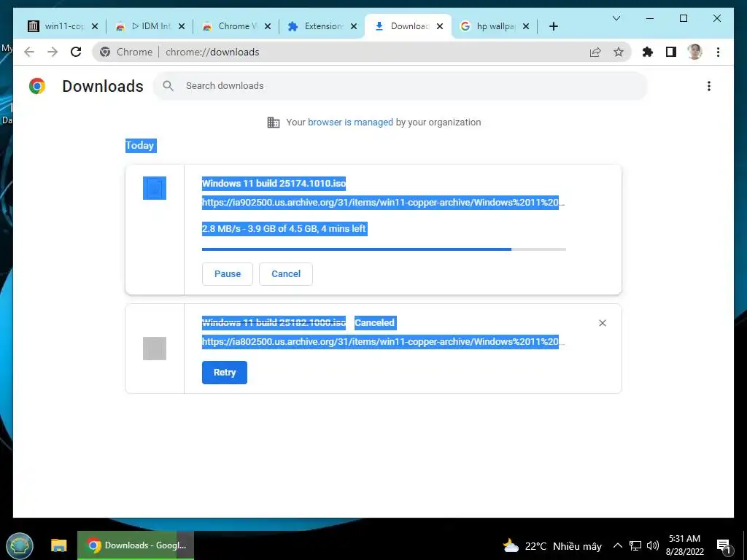Screen dimensions: 747x560
Task: Show hidden system tray icons
Action: [x=617, y=545]
